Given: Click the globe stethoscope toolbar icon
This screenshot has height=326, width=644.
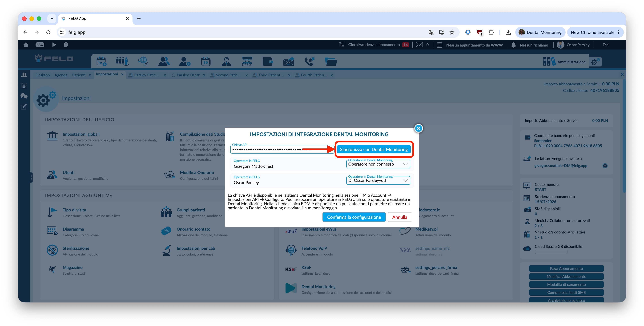Looking at the screenshot, I should click(143, 61).
